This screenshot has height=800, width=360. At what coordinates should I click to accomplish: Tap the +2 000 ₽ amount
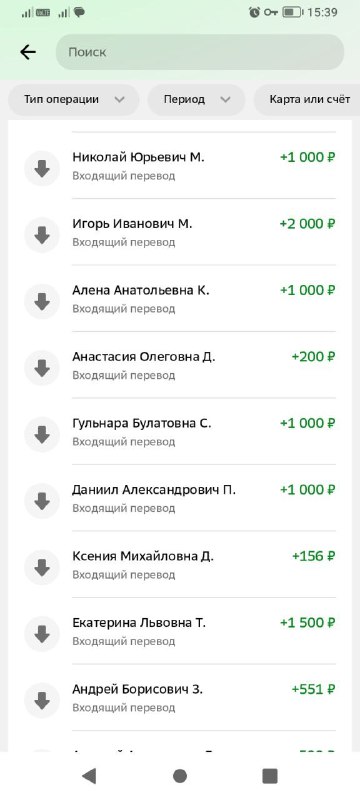tap(307, 224)
